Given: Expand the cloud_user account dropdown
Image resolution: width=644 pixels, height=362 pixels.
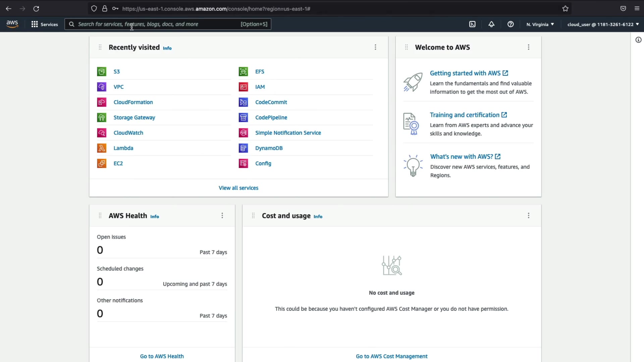Looking at the screenshot, I should pyautogui.click(x=603, y=24).
